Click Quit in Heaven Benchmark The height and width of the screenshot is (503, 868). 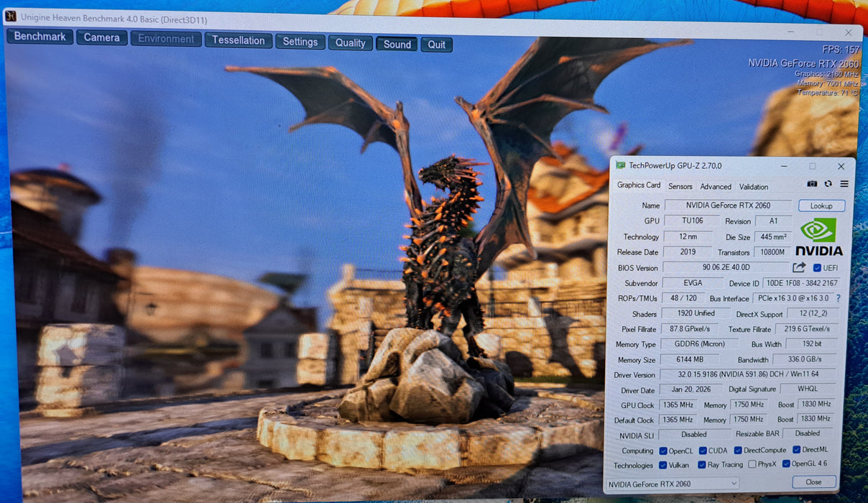[x=437, y=45]
